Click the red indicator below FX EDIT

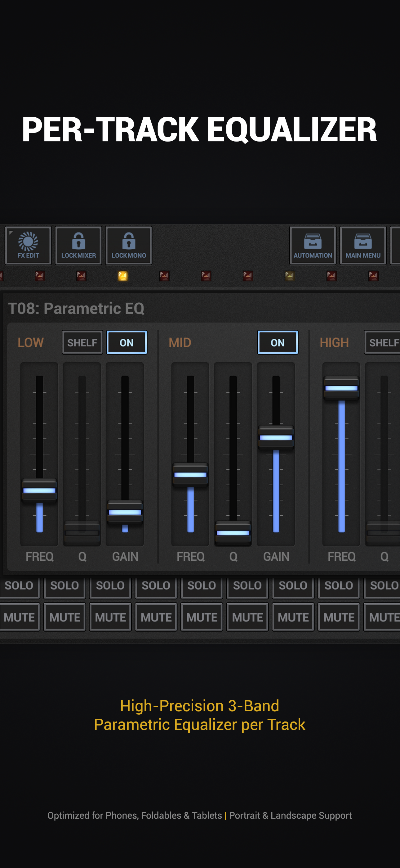40,276
